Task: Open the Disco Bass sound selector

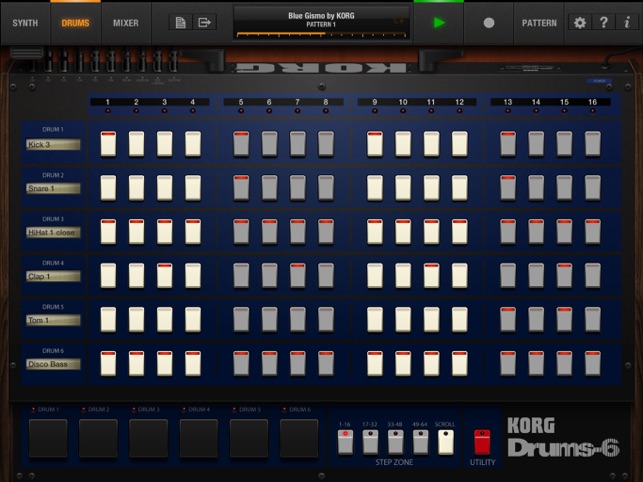Action: click(x=53, y=364)
